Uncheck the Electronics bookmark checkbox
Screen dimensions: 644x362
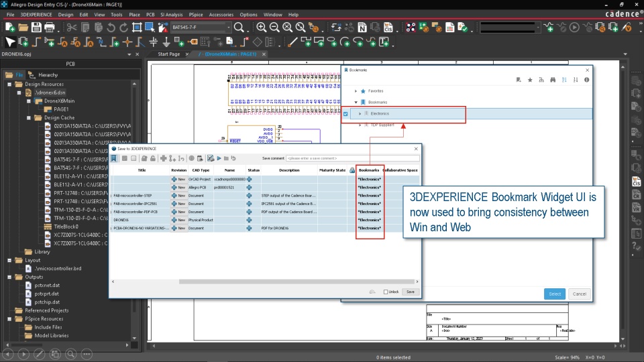[x=345, y=114]
